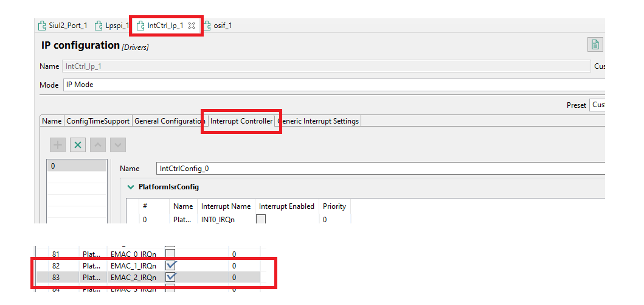The image size is (644, 305).
Task: Select the Interrupt Controller tab
Action: point(241,121)
